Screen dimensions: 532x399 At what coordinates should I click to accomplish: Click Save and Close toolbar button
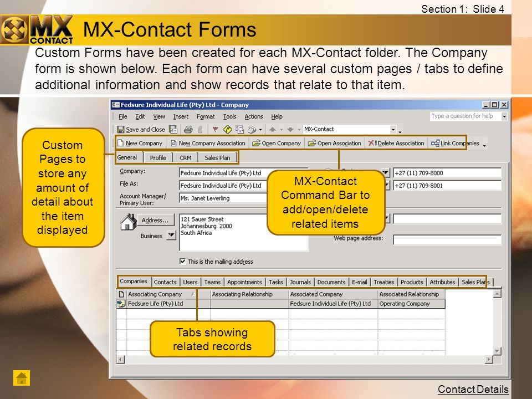(141, 129)
